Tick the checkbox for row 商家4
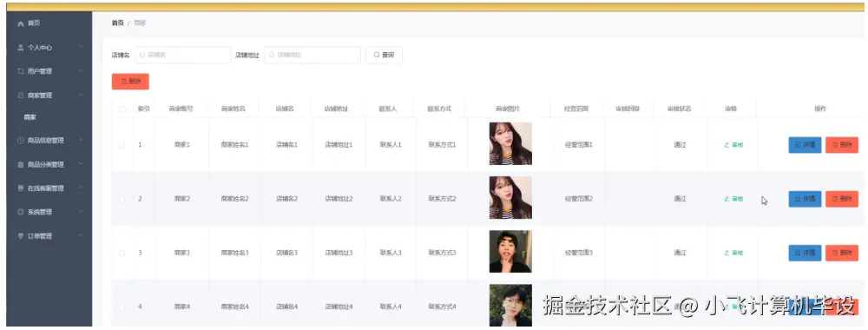The image size is (868, 330). pyautogui.click(x=122, y=307)
